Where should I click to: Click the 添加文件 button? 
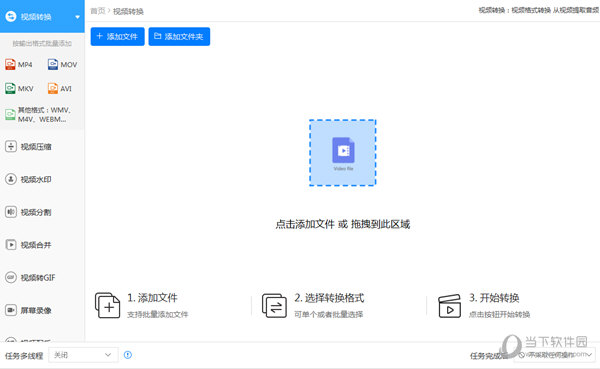[x=117, y=36]
